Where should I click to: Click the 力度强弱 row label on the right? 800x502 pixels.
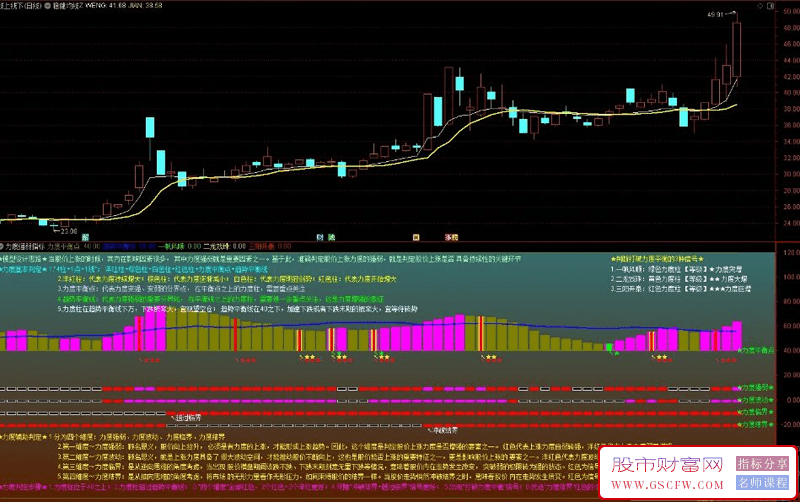(x=757, y=388)
